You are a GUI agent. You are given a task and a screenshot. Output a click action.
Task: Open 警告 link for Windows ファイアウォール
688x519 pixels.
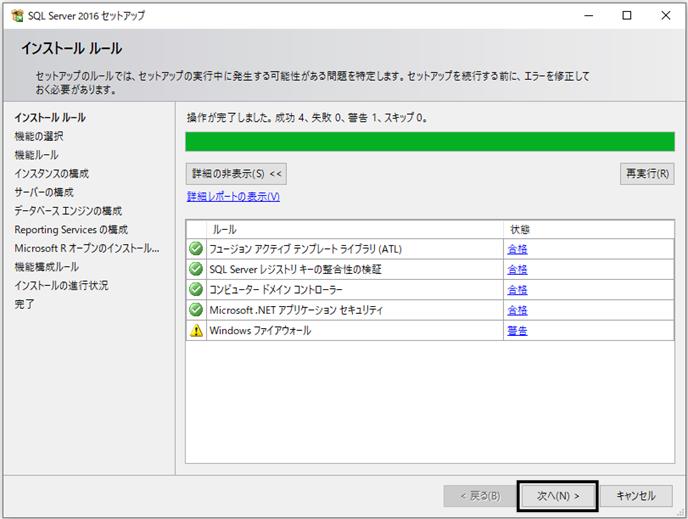click(x=517, y=331)
